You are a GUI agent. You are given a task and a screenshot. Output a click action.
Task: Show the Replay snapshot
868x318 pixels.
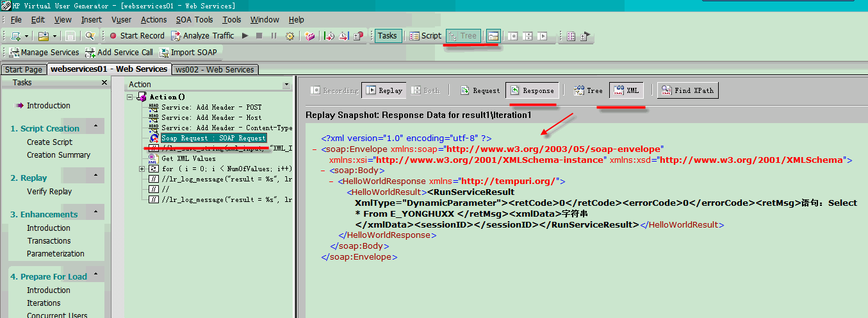click(x=384, y=90)
